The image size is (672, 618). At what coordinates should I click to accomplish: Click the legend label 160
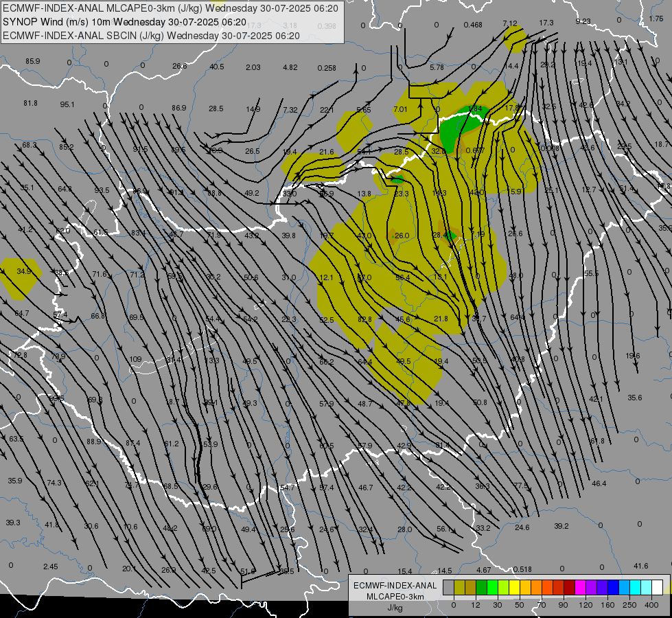[x=607, y=605]
